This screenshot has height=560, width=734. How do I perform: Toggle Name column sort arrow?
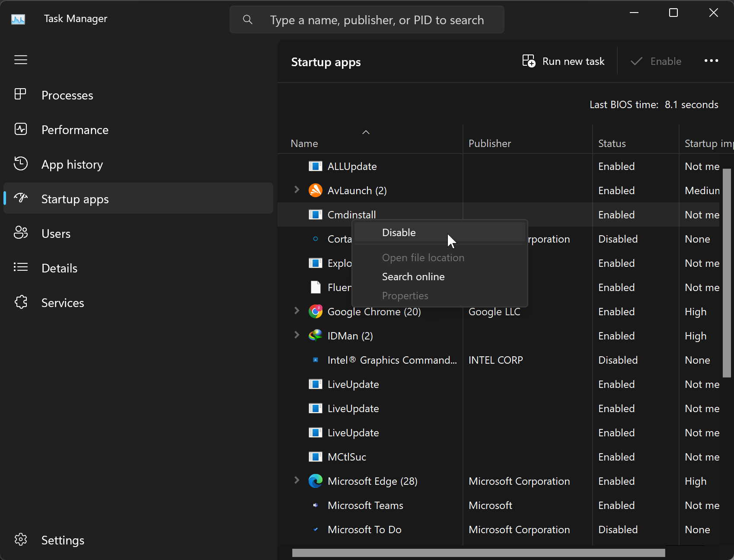[366, 132]
